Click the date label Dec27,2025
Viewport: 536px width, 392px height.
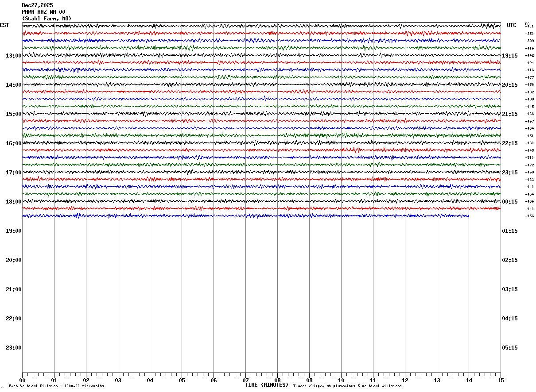pos(37,5)
